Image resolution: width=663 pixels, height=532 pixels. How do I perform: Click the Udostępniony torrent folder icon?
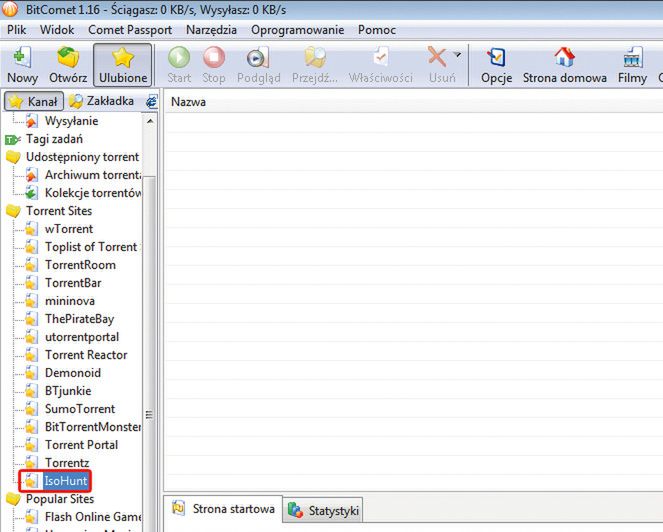coord(13,157)
